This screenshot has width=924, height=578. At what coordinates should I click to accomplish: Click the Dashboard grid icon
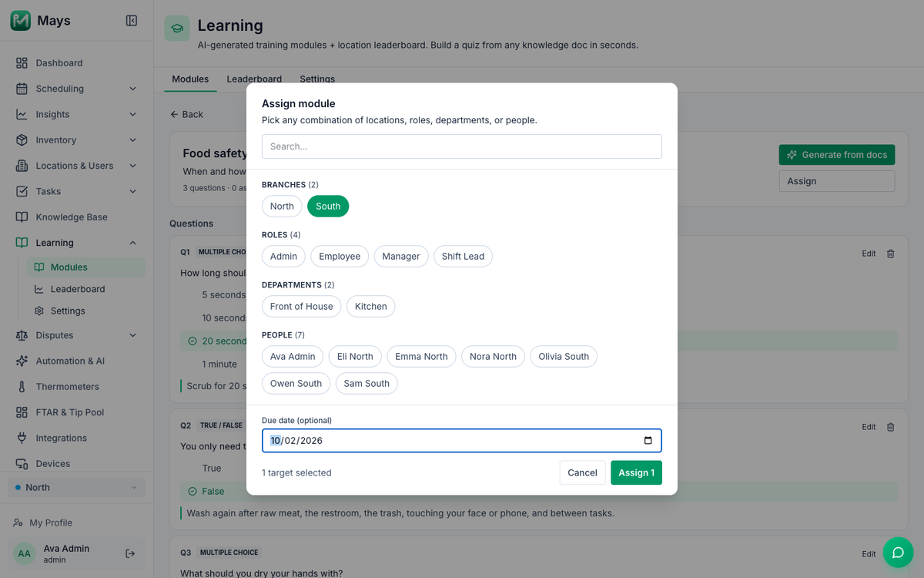point(22,63)
